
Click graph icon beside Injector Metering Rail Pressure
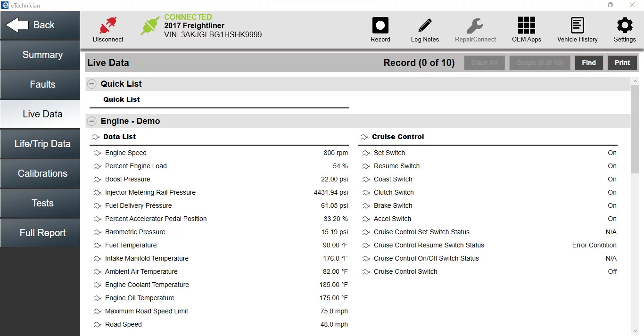pos(97,193)
